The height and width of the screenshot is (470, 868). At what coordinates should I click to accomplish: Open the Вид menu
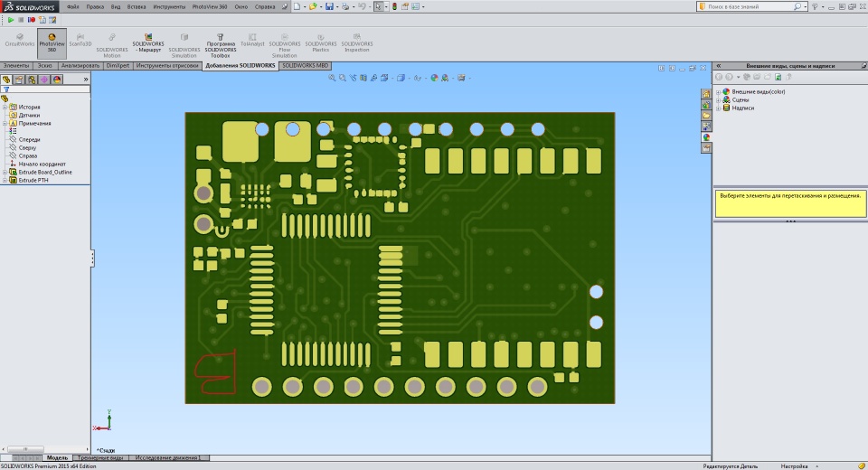pos(116,6)
